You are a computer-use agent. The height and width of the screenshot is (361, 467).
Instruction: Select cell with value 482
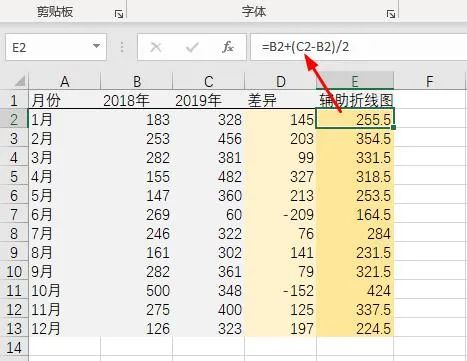click(x=209, y=176)
